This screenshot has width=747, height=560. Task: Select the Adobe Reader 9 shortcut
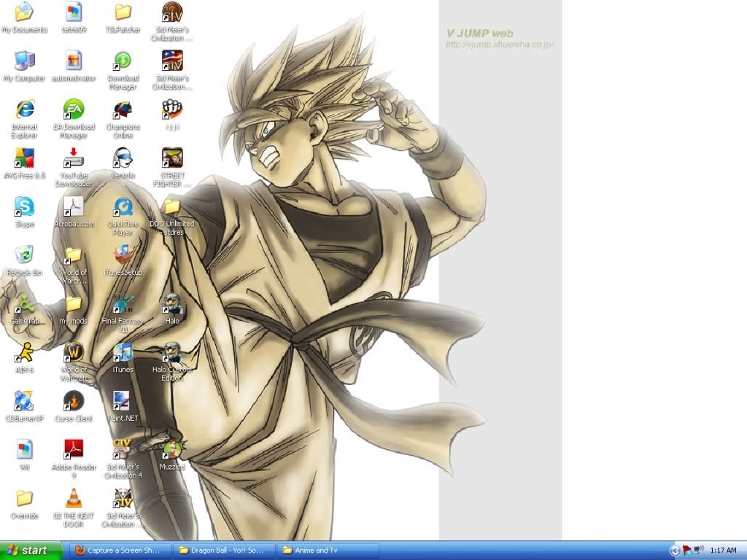coord(74,449)
